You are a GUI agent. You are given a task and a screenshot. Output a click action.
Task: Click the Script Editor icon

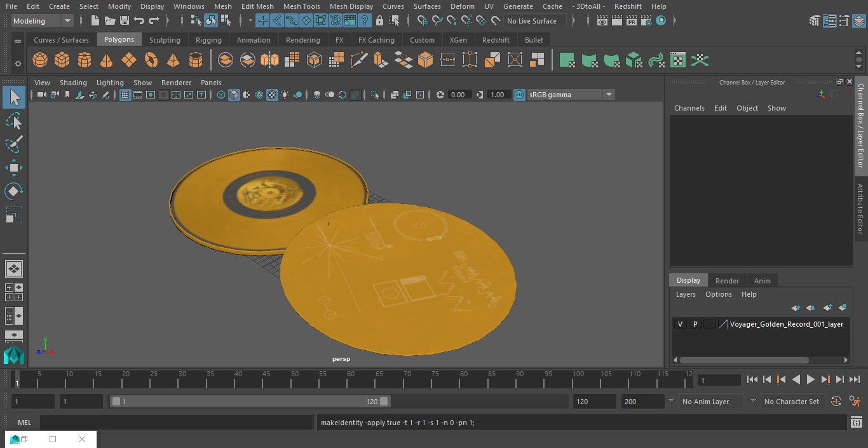856,423
